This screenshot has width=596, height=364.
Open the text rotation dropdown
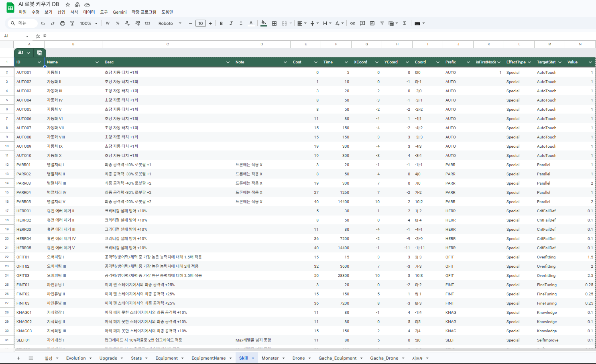coord(340,23)
